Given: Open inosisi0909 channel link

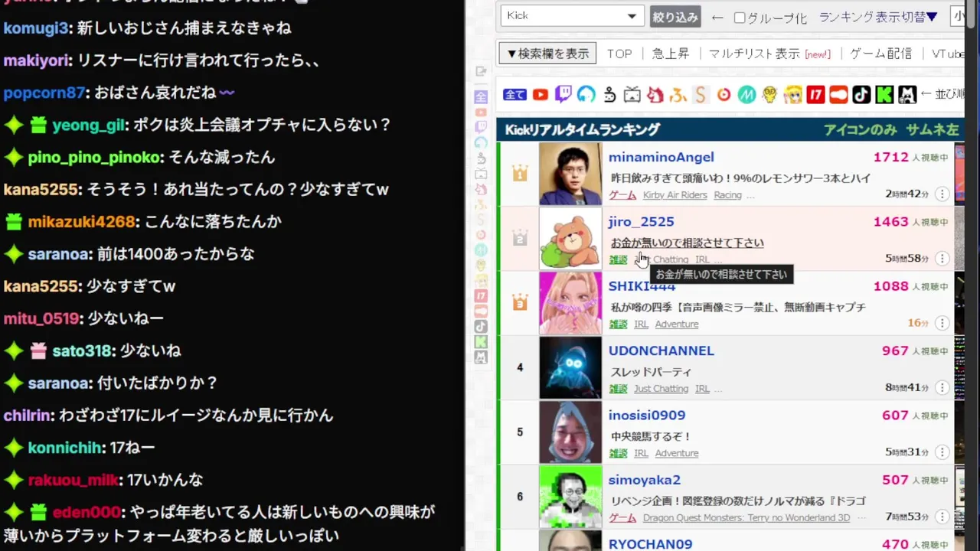Looking at the screenshot, I should click(x=647, y=415).
